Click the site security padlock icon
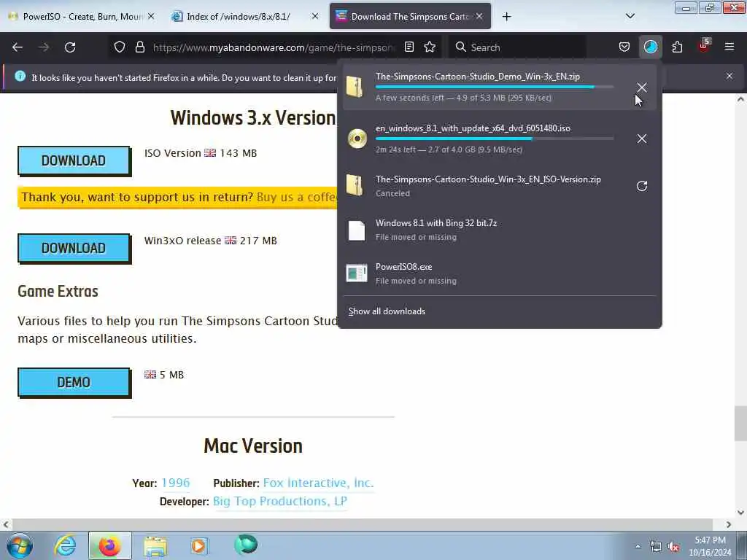Viewport: 747px width, 560px height. pyautogui.click(x=139, y=47)
